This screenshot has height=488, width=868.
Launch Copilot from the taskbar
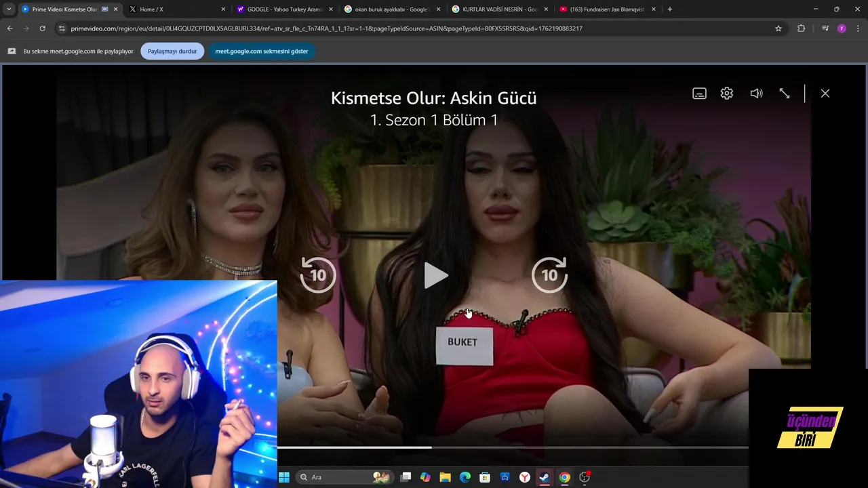(x=425, y=477)
